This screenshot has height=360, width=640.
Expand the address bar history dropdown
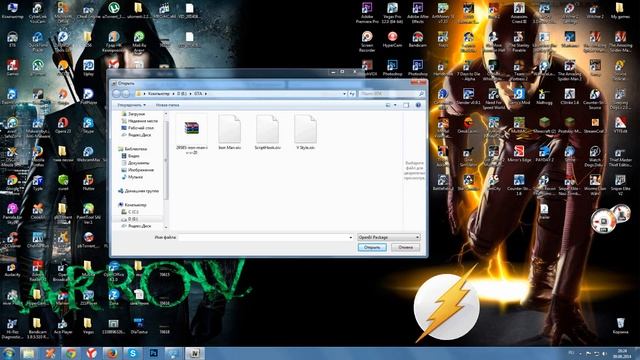[x=344, y=94]
